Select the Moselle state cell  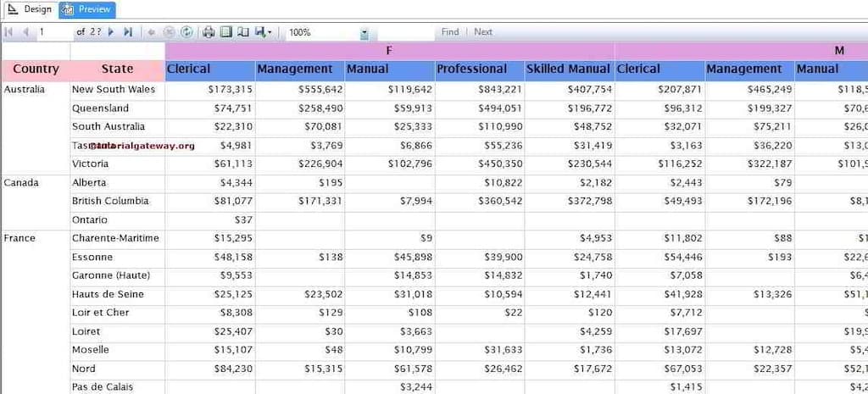117,350
